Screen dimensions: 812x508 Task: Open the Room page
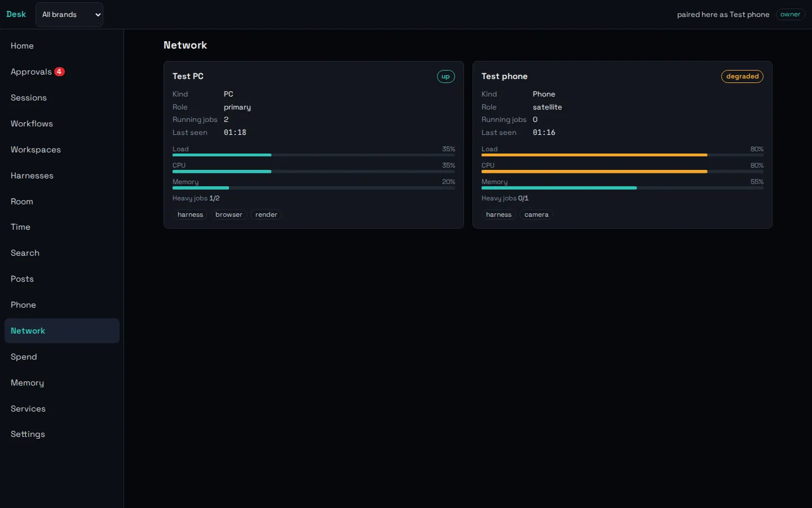(62, 202)
